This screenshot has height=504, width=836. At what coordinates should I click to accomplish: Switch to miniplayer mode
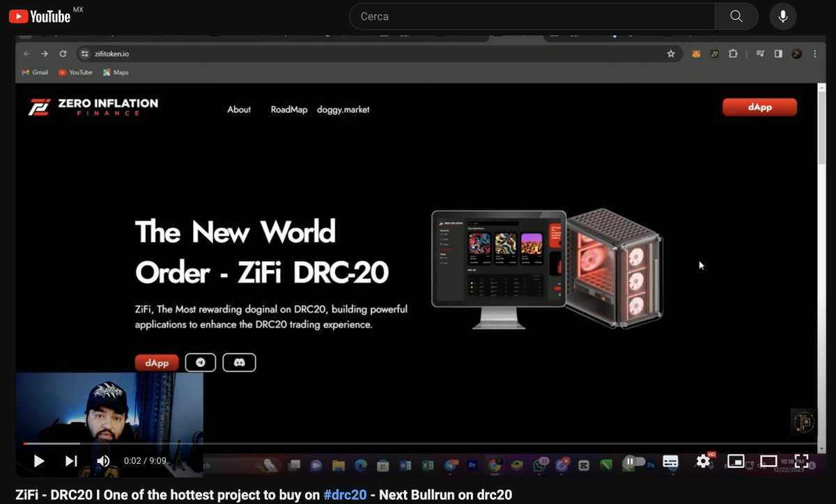[736, 461]
